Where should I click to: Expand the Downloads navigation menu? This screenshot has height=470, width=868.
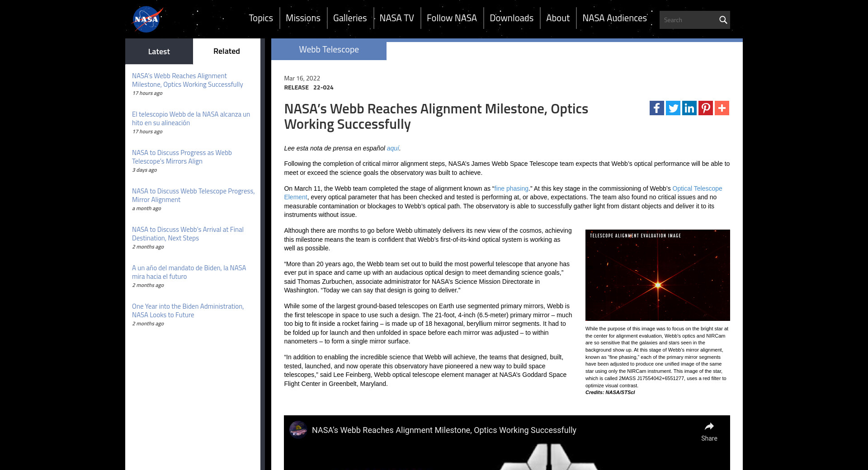coord(511,18)
